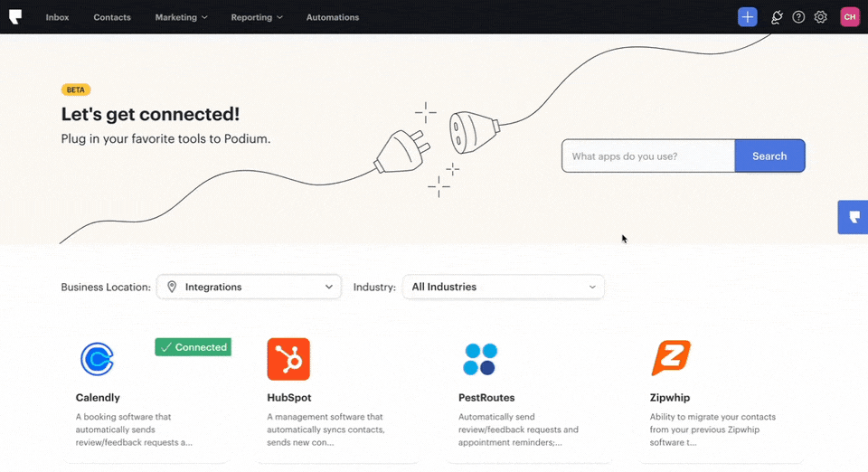Screen dimensions: 868x472
Task: Open the floating Podium widget tab
Action: click(854, 218)
